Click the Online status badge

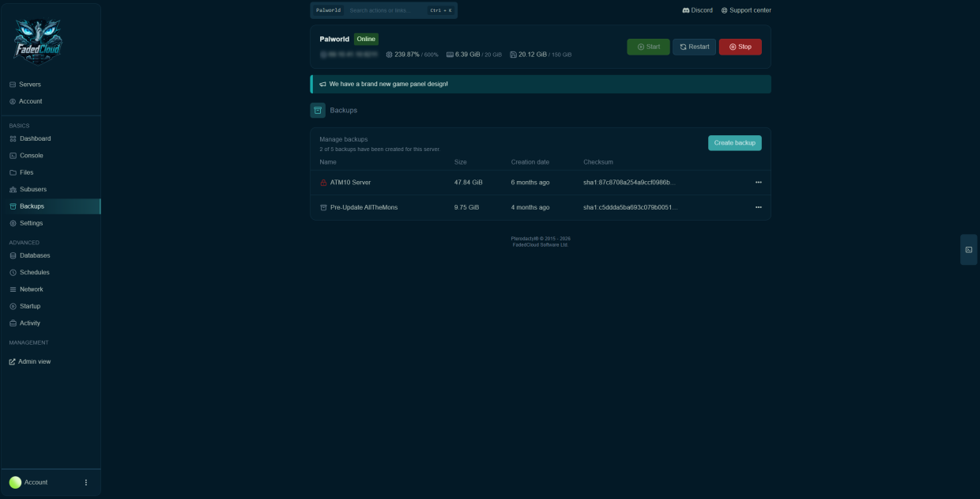pos(366,39)
